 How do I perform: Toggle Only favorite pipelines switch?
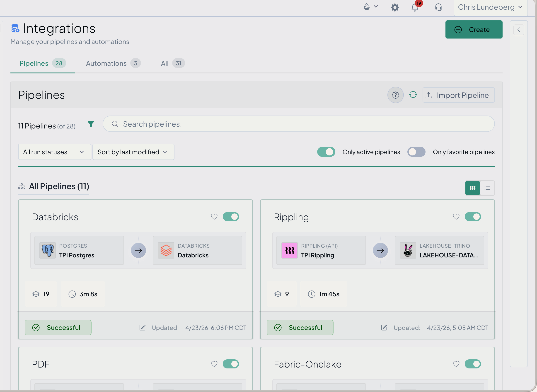[416, 152]
